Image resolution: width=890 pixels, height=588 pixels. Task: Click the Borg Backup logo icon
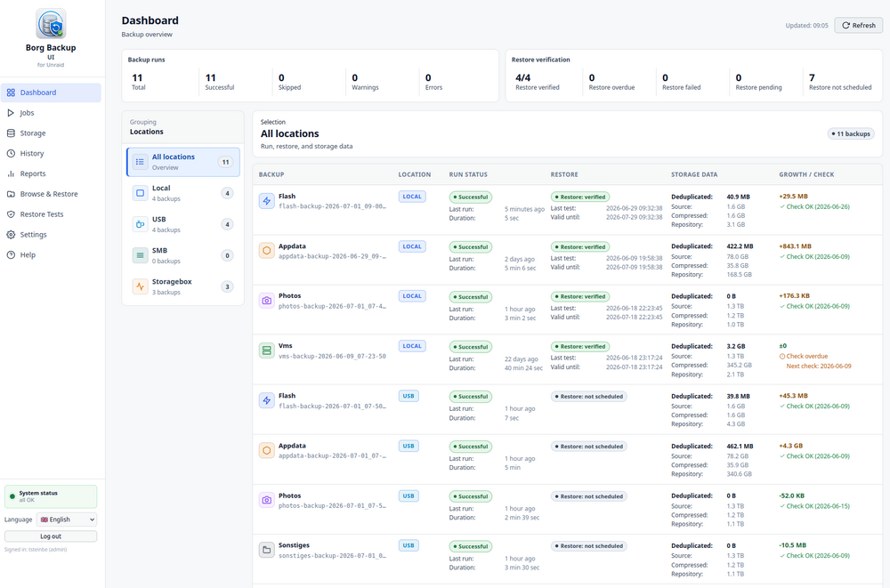[51, 24]
